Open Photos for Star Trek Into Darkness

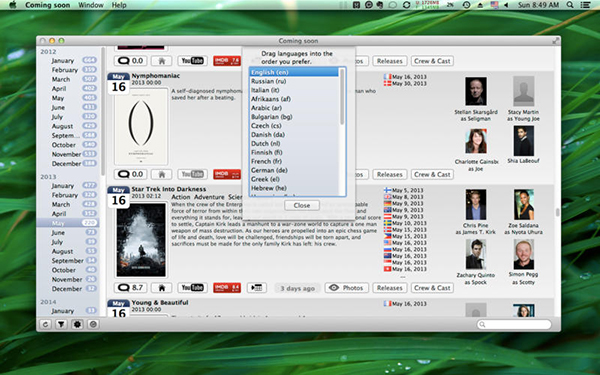[x=347, y=288]
